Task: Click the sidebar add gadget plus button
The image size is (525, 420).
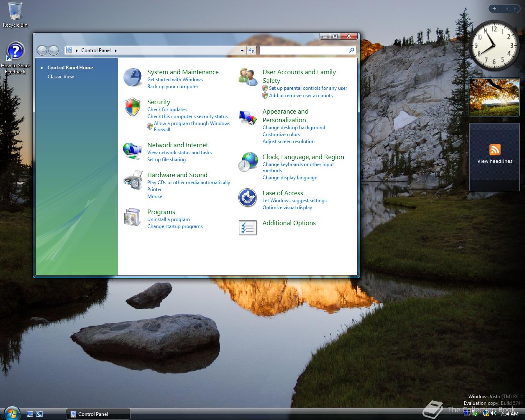Action: click(494, 9)
